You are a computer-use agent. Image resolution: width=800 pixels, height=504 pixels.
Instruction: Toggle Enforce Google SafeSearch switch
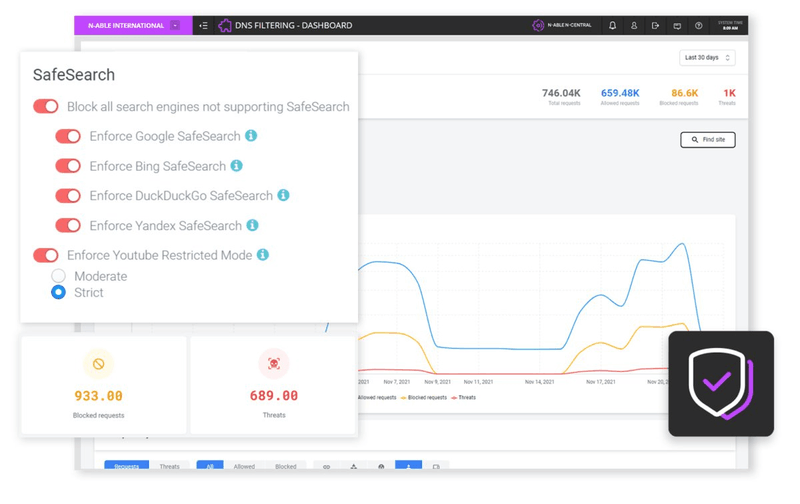pos(68,136)
